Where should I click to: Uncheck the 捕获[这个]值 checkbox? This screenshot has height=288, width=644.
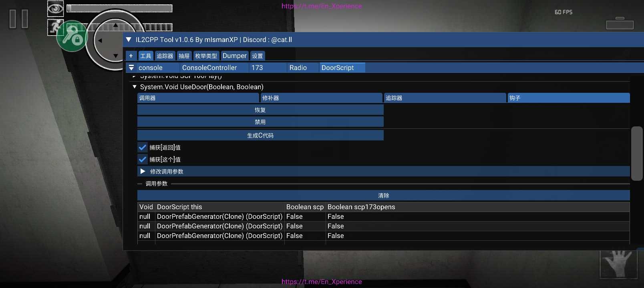pyautogui.click(x=142, y=159)
